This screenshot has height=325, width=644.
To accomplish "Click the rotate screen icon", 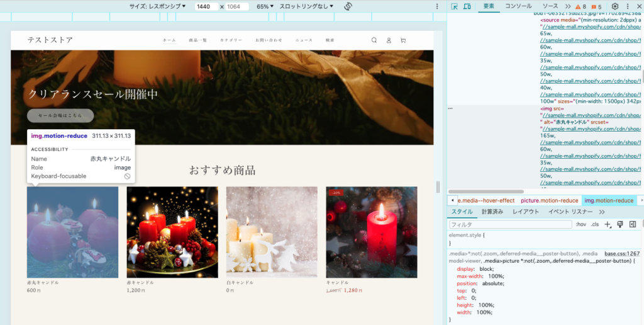I will [x=348, y=6].
